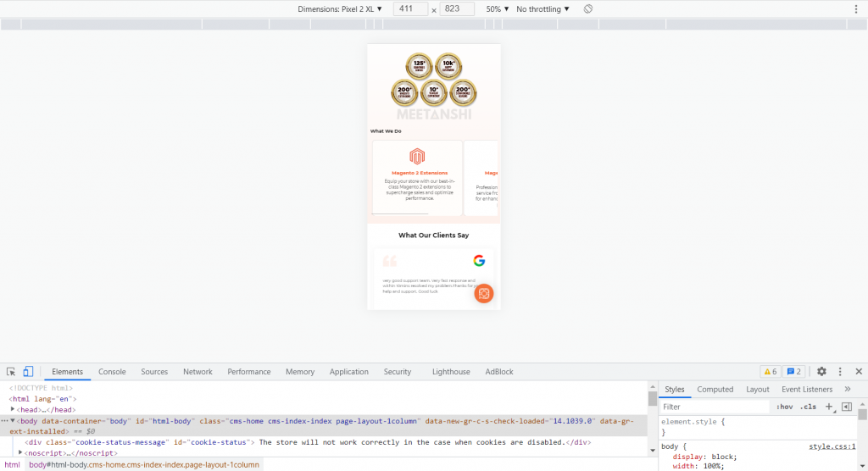868x471 pixels.
Task: Toggle the :hov element state panel
Action: [784, 407]
